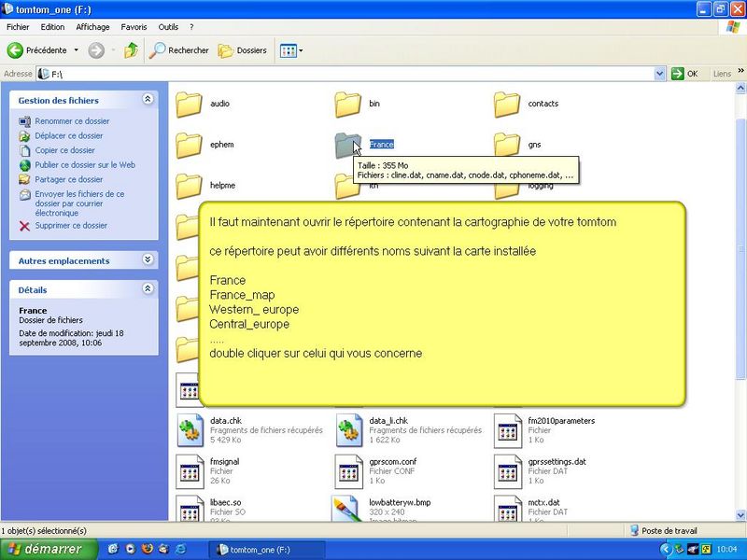Click Supprimer ce dossier link
The height and width of the screenshot is (560, 747).
(71, 226)
